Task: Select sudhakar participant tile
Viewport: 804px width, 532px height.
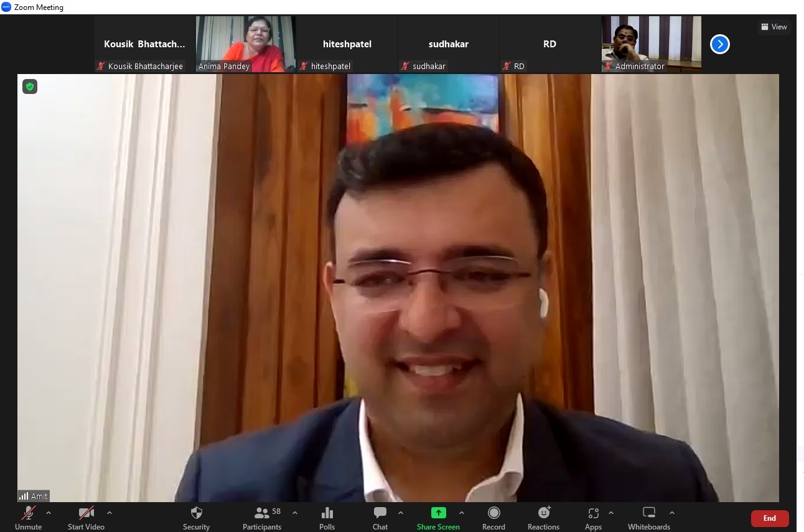Action: tap(448, 44)
